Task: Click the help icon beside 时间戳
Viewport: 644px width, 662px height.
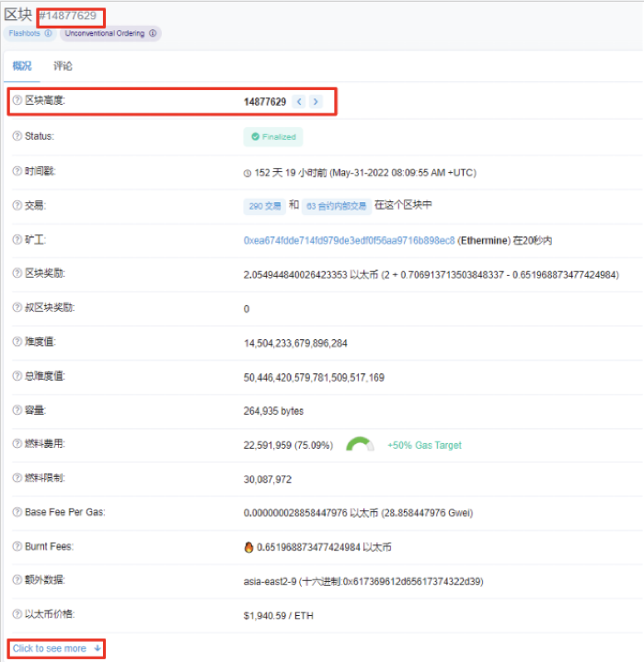Action: [17, 171]
